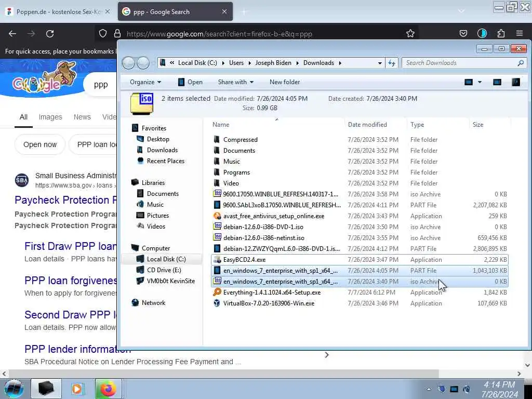Refresh the Downloads folder view
Image resolution: width=532 pixels, height=399 pixels.
coord(392,63)
